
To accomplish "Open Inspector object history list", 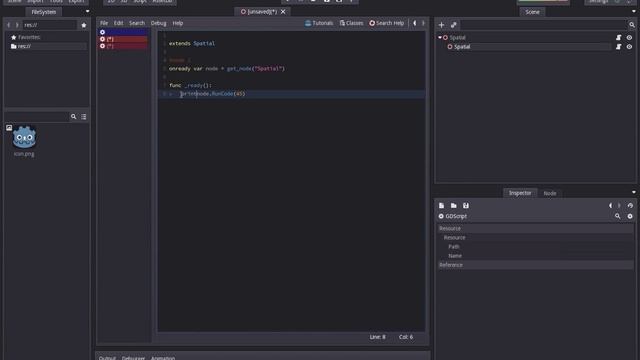I will tap(630, 206).
